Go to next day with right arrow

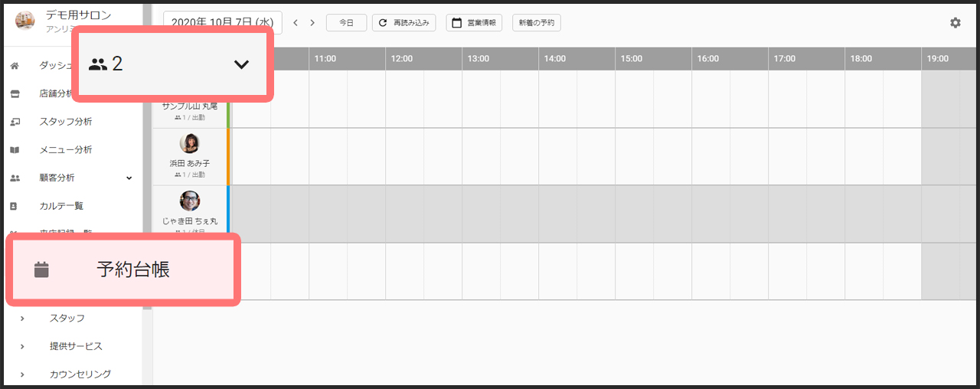(312, 23)
